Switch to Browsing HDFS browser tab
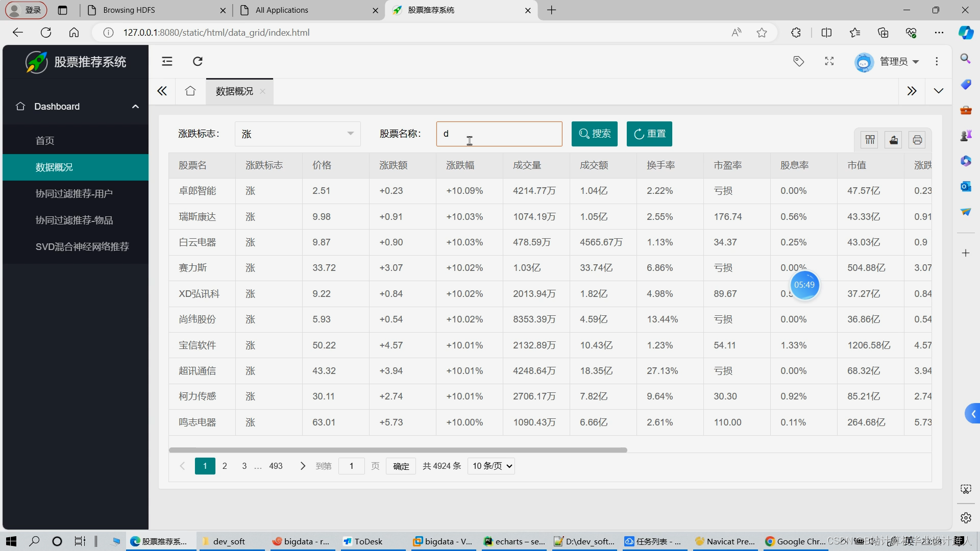Viewport: 980px width, 551px height. pyautogui.click(x=129, y=10)
